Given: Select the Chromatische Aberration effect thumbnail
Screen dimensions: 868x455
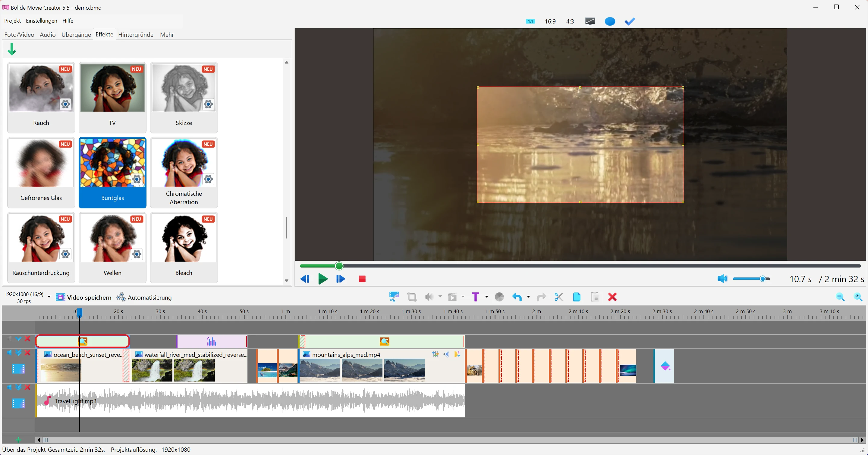Looking at the screenshot, I should (x=184, y=173).
